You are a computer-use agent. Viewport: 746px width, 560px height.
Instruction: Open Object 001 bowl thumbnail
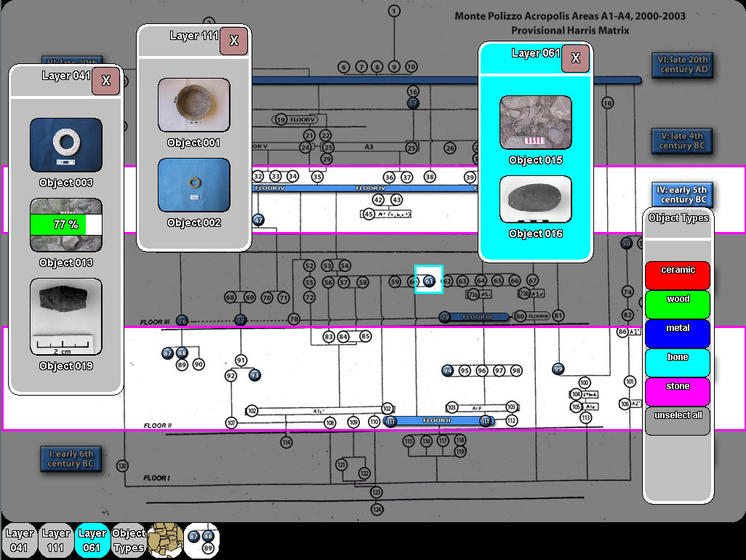point(193,105)
